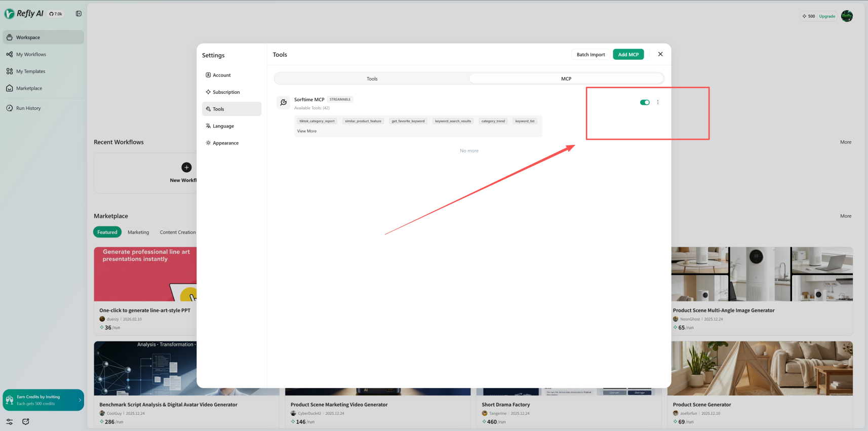868x431 pixels.
Task: Open the Sorftime MCP three-dot options menu
Action: (658, 102)
